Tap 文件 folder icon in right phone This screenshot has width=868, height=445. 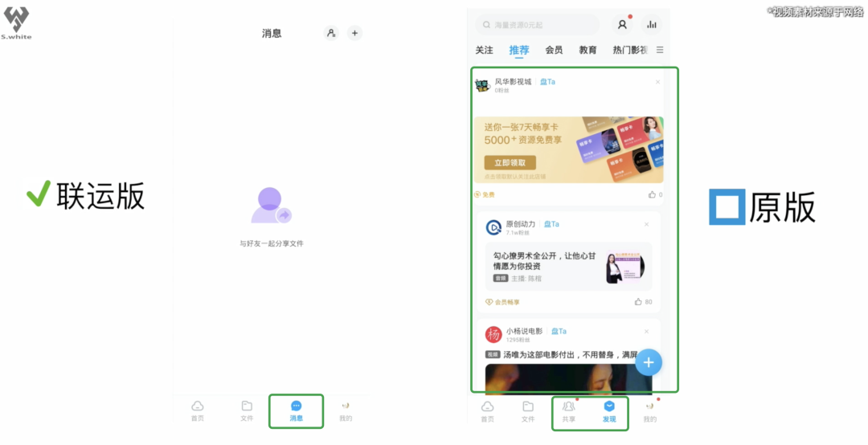[528, 406]
